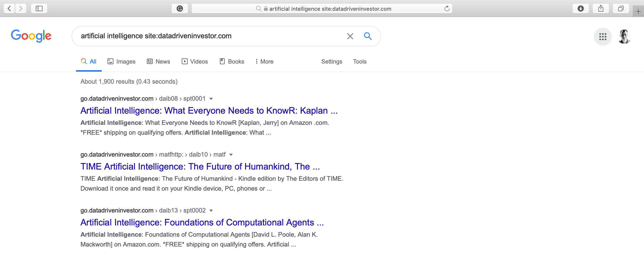The height and width of the screenshot is (255, 644).
Task: Open search Settings menu
Action: pos(331,62)
